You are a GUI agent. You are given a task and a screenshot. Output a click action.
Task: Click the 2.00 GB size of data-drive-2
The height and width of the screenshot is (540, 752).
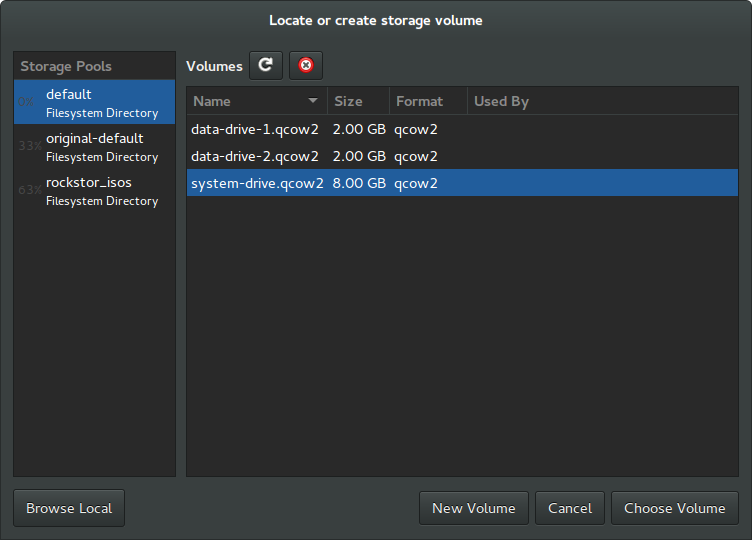tap(359, 156)
